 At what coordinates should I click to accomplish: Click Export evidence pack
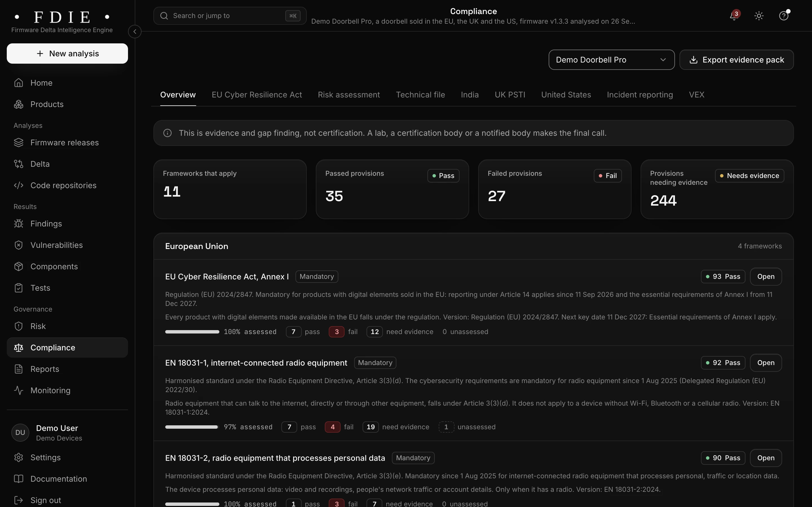(x=736, y=60)
